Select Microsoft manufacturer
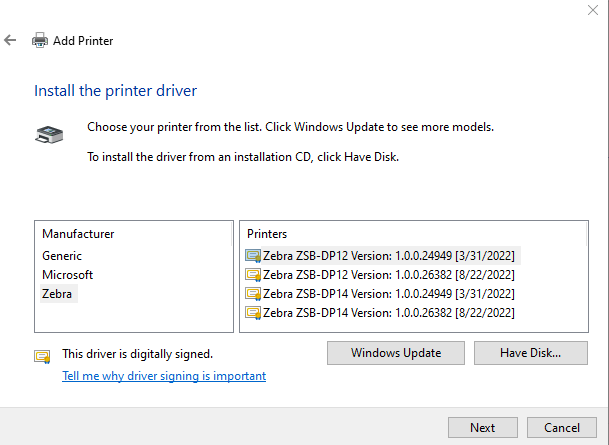The width and height of the screenshot is (609, 445). pos(68,275)
